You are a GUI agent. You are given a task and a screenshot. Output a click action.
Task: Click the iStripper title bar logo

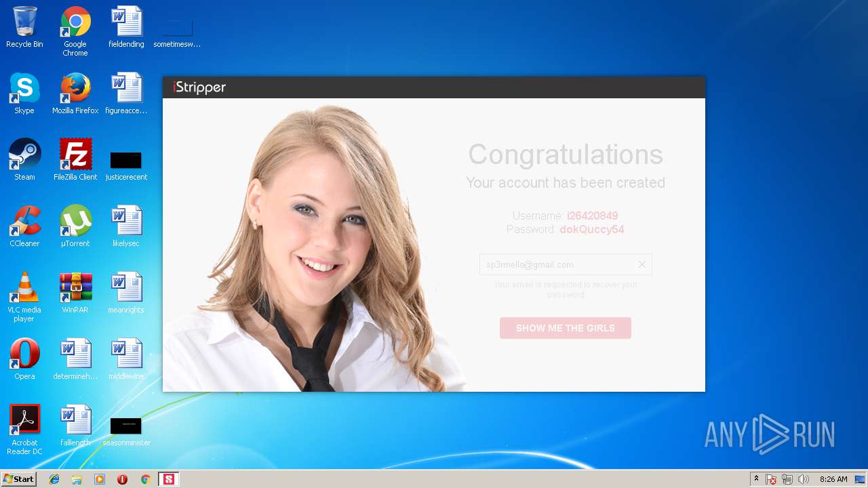[199, 87]
